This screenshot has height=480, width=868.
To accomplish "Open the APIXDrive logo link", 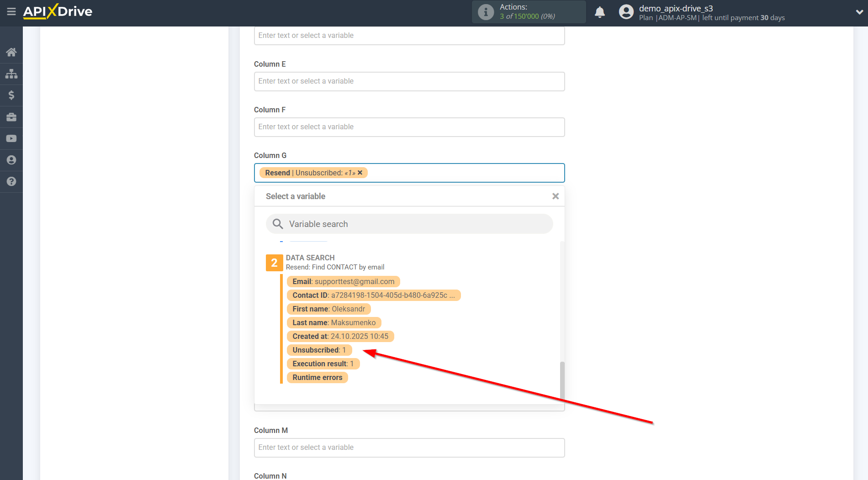I will point(58,11).
